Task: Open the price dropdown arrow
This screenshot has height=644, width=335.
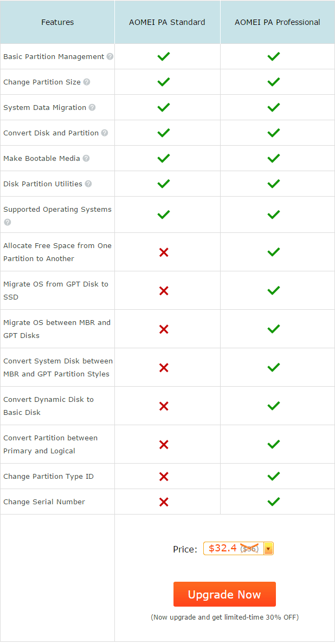Action: point(268,548)
